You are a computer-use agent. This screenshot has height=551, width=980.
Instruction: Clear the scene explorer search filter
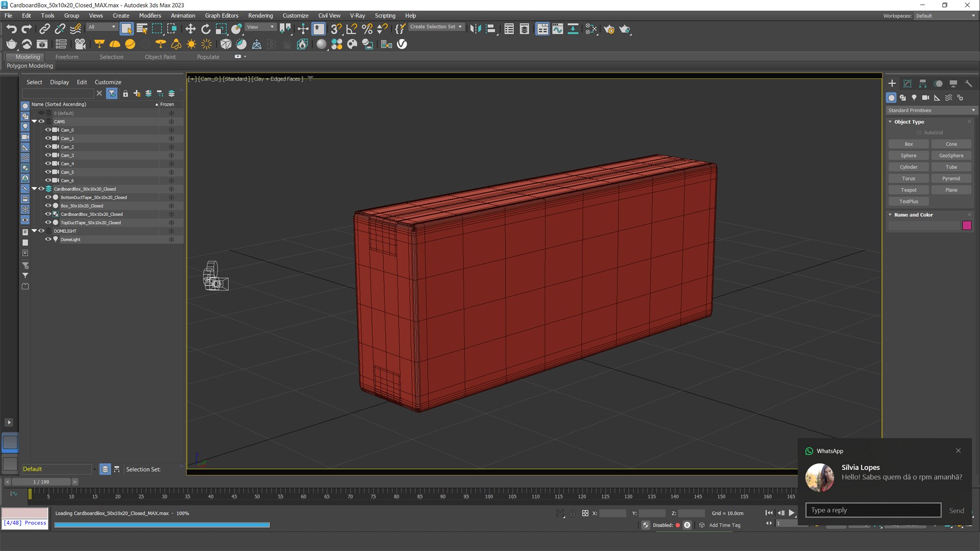pyautogui.click(x=99, y=93)
